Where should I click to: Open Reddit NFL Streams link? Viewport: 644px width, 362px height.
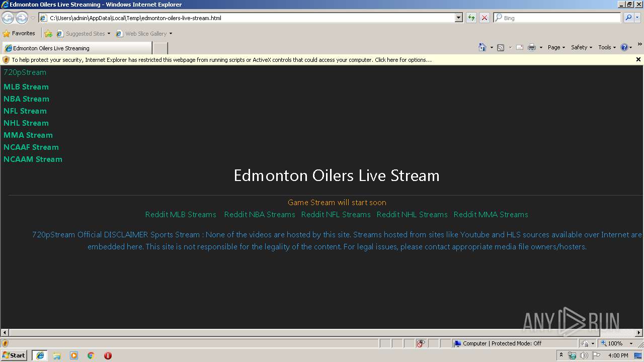[x=336, y=215]
